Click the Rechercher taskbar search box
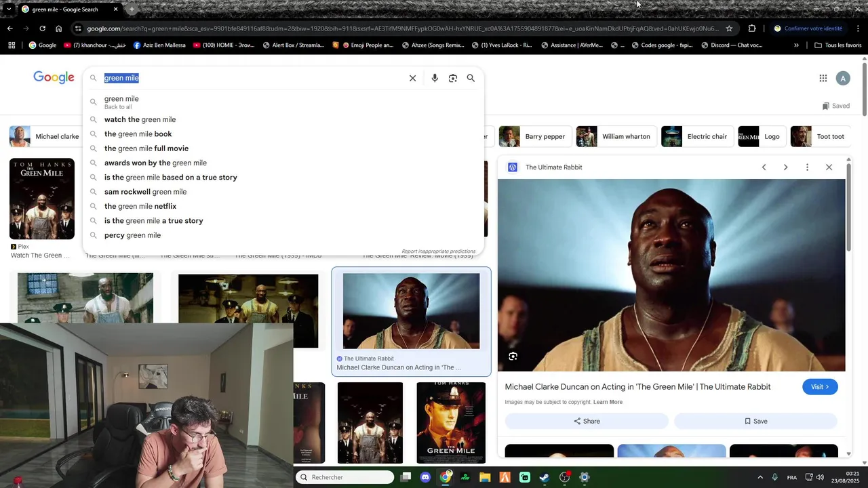The image size is (868, 488). [x=344, y=477]
